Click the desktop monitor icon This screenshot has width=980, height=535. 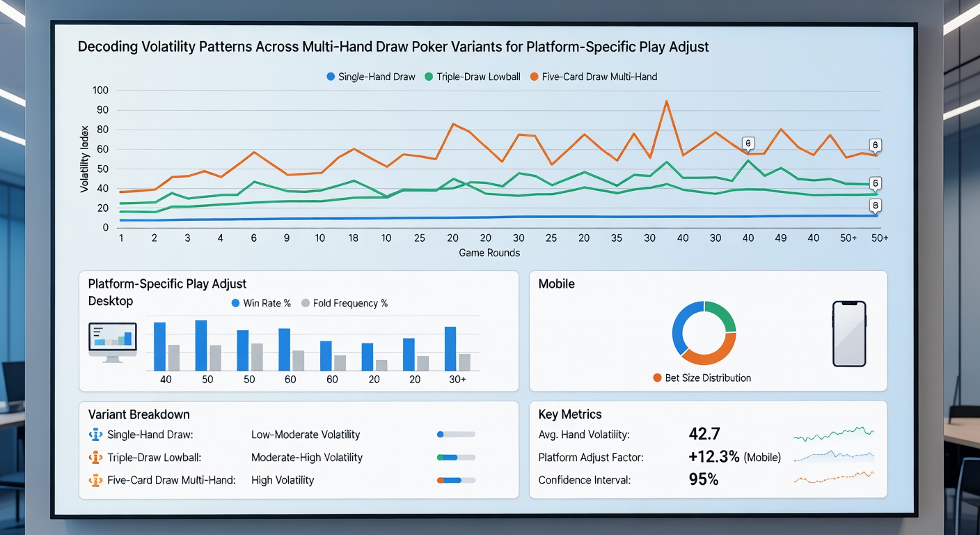(x=111, y=341)
